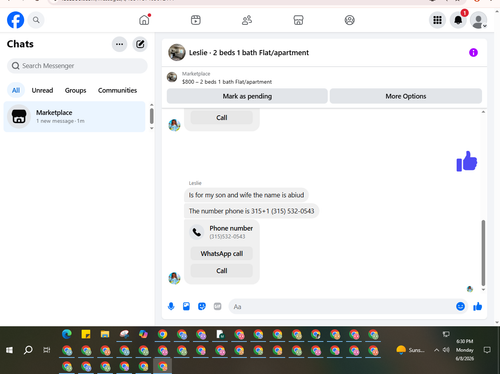
Task: Open Microsoft Edge from taskbar
Action: click(x=67, y=334)
